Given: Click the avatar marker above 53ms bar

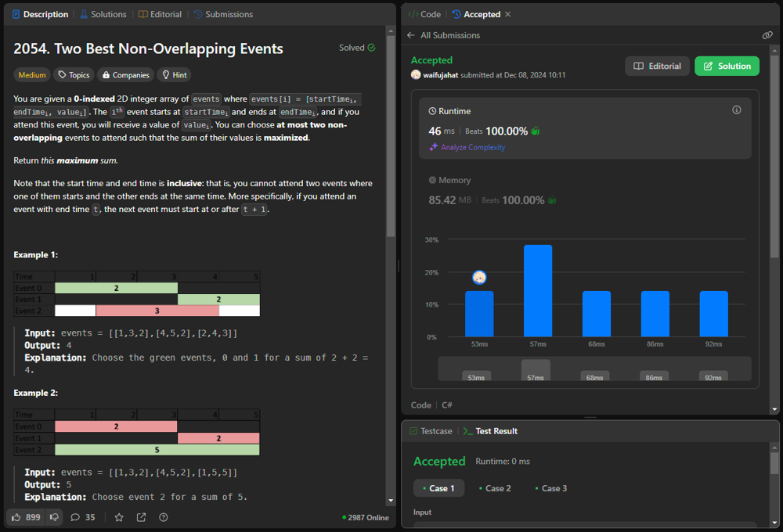Looking at the screenshot, I should [x=479, y=278].
